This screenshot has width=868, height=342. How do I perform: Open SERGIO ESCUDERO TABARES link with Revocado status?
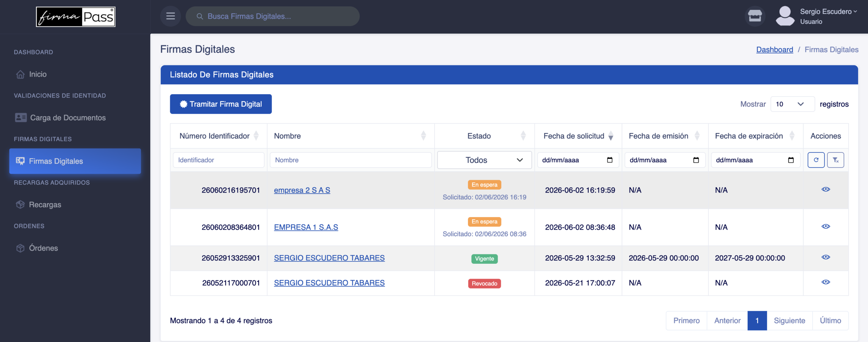329,283
